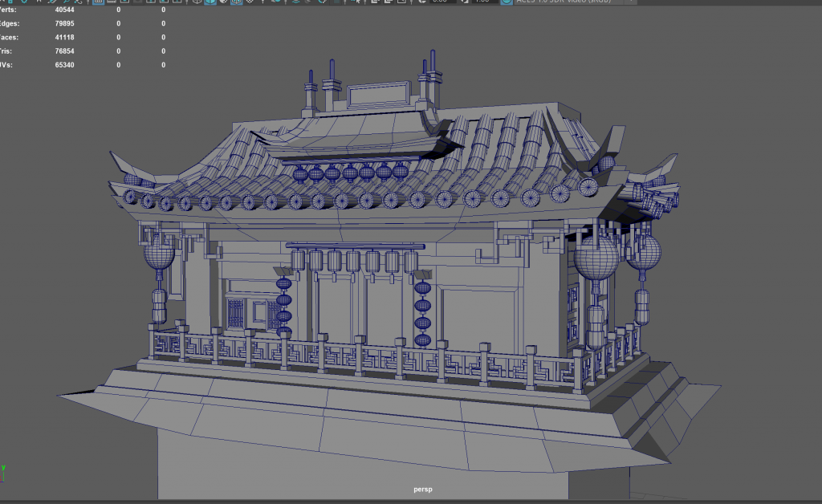This screenshot has width=822, height=504.
Task: Click the Tris: label in the poly count HUD
Action: [x=6, y=51]
